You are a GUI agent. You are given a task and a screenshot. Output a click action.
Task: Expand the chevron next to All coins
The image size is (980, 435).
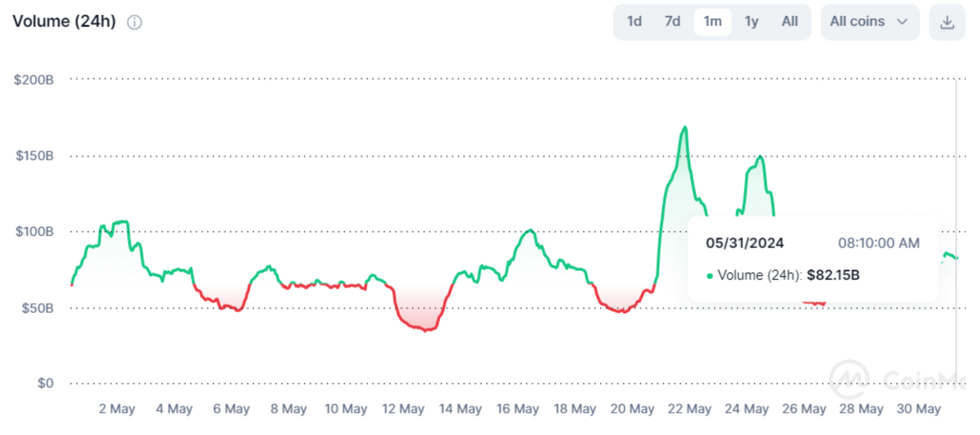(x=902, y=22)
